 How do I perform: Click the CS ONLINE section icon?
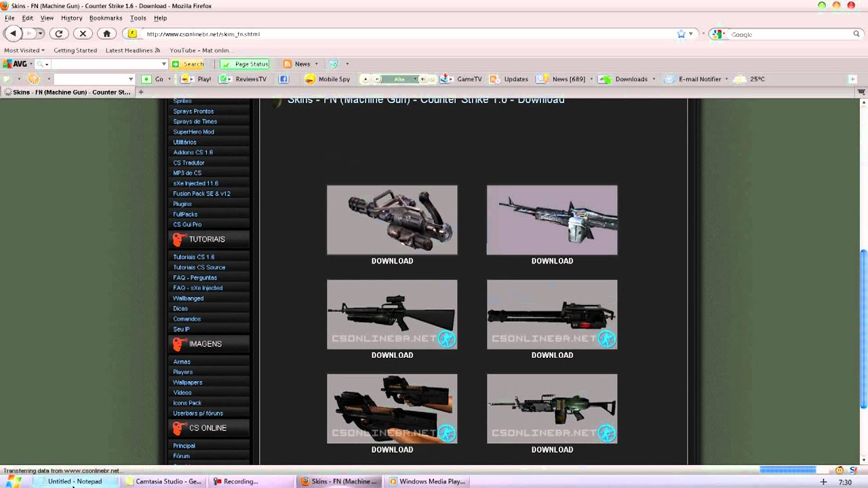[178, 428]
